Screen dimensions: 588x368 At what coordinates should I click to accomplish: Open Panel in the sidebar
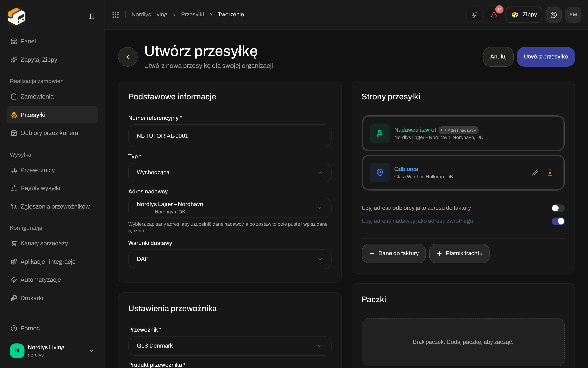pyautogui.click(x=52, y=41)
